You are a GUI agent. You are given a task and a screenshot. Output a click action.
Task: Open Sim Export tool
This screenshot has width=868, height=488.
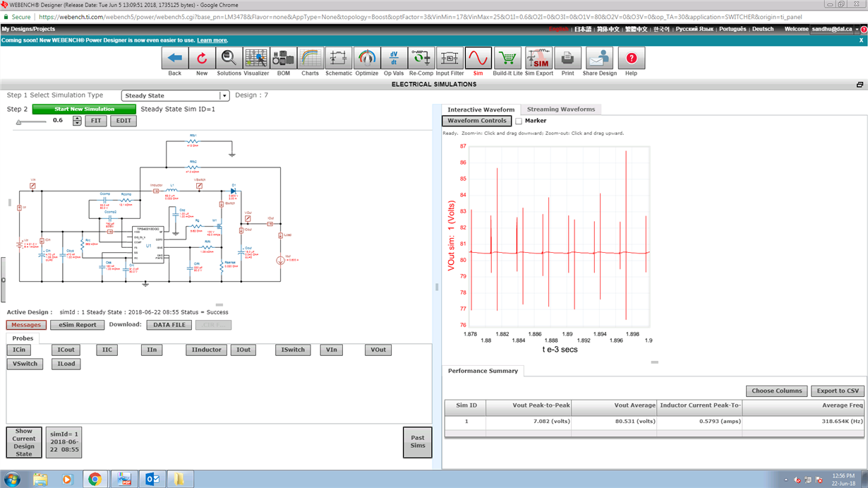tap(539, 58)
